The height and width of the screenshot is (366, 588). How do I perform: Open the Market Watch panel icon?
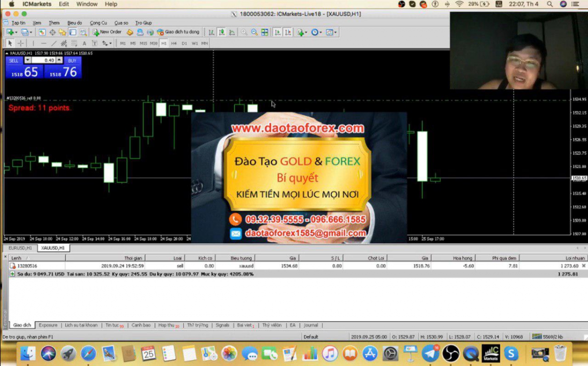click(42, 32)
